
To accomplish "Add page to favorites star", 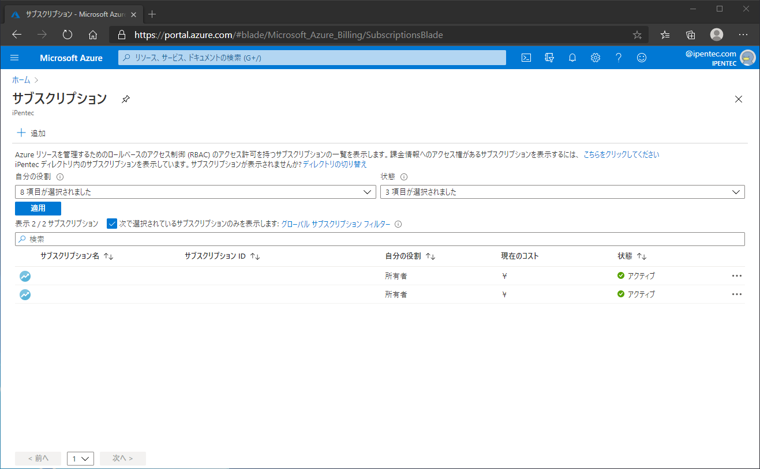I will coord(637,35).
